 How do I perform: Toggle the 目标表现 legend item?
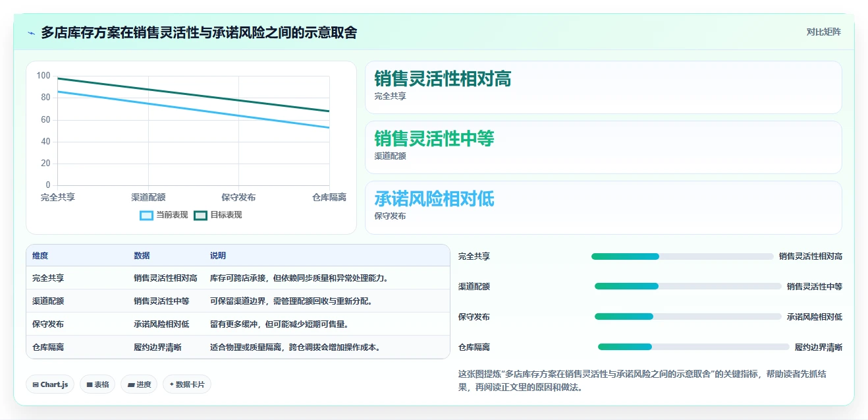[x=218, y=215]
